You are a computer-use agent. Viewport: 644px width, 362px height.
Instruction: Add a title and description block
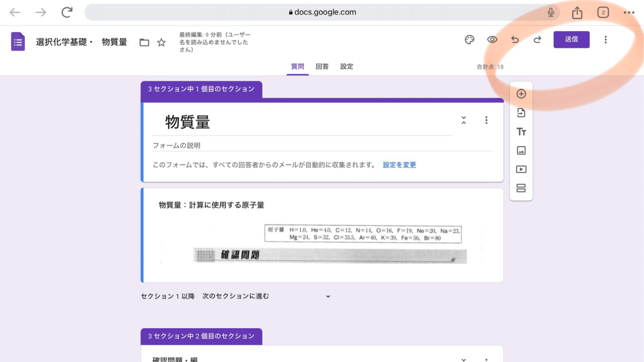click(x=521, y=132)
